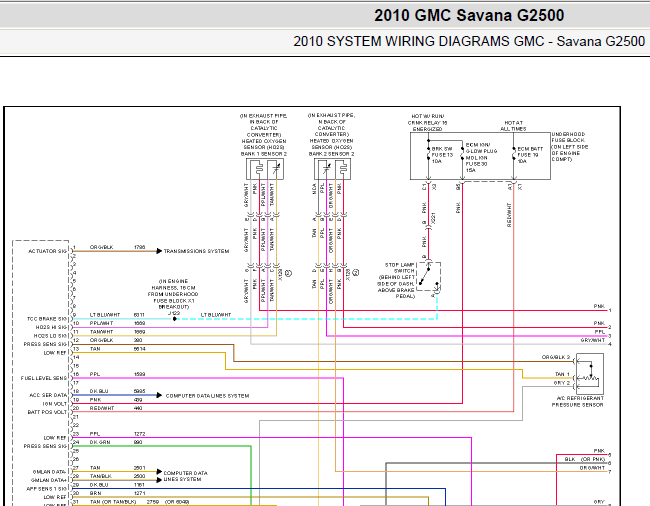Select the "GMLAN DATA+" pin label
Image resolution: width=650 pixels, height=506 pixels.
49,480
